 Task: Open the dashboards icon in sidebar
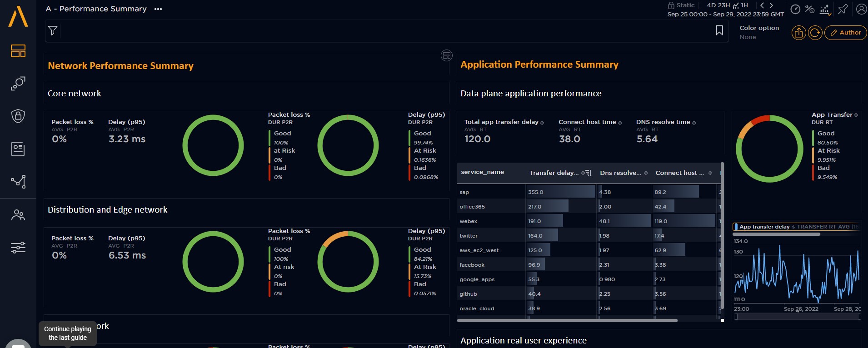(x=18, y=51)
